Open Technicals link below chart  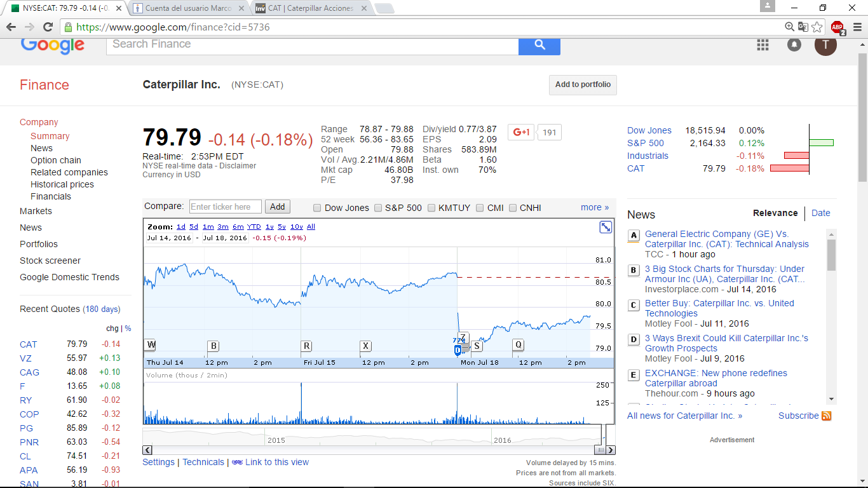pos(203,462)
